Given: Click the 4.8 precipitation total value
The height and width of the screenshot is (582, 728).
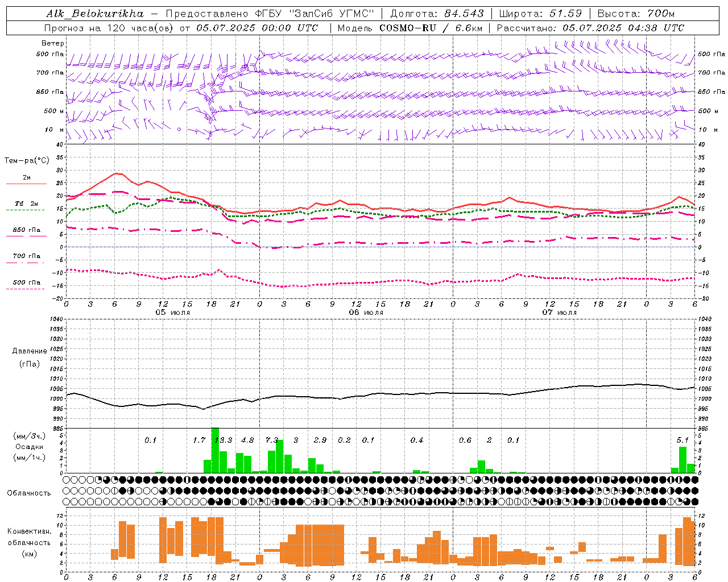Looking at the screenshot, I should [x=247, y=440].
